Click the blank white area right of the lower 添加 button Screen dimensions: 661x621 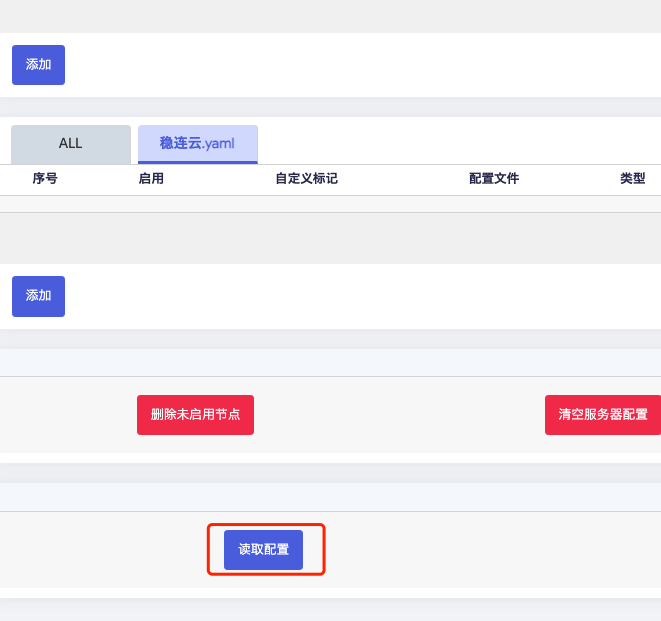(350, 296)
